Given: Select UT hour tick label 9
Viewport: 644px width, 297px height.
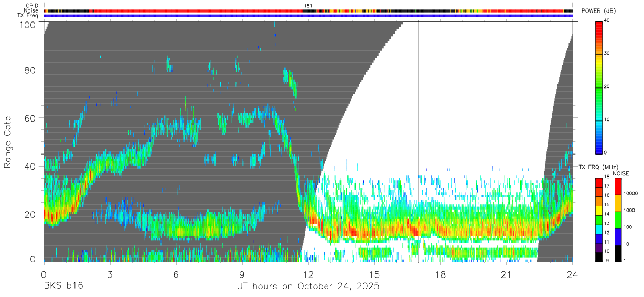Looking at the screenshot, I should [242, 274].
